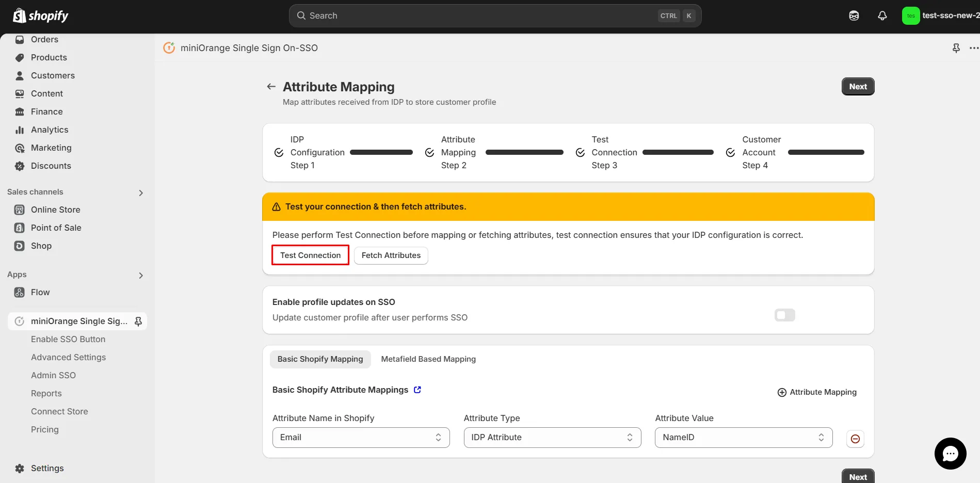Pin app using header pin icon
Image resolution: width=980 pixels, height=483 pixels.
956,47
